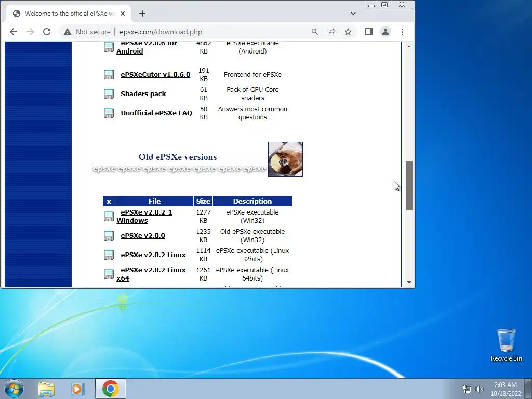532x399 pixels.
Task: Open a new tab with the plus button
Action: pos(142,14)
